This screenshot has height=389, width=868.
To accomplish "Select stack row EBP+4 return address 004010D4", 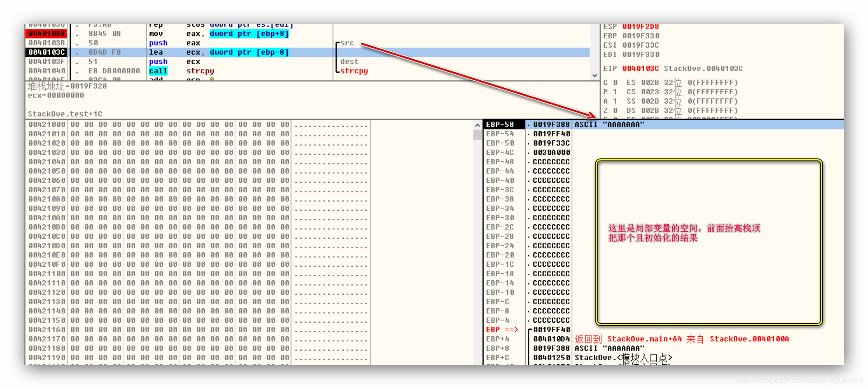I will pos(551,339).
